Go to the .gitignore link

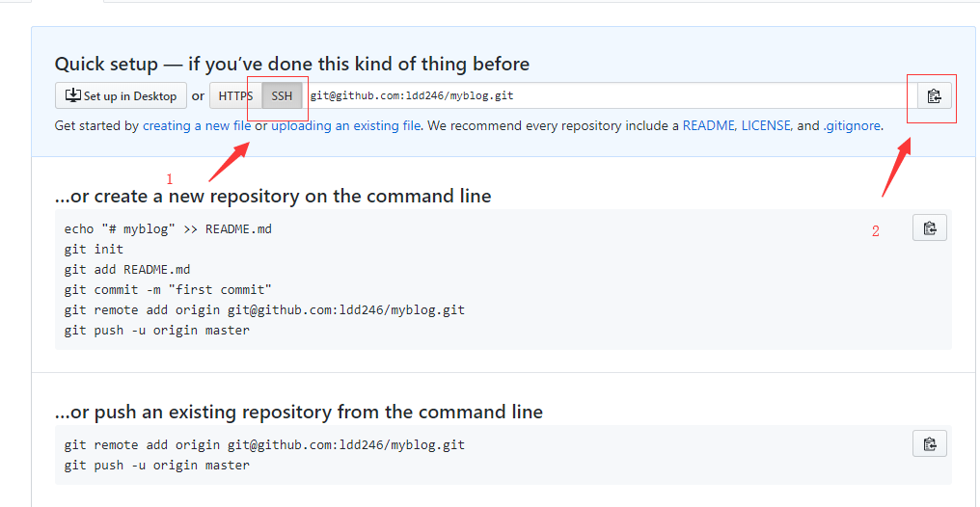[x=852, y=126]
